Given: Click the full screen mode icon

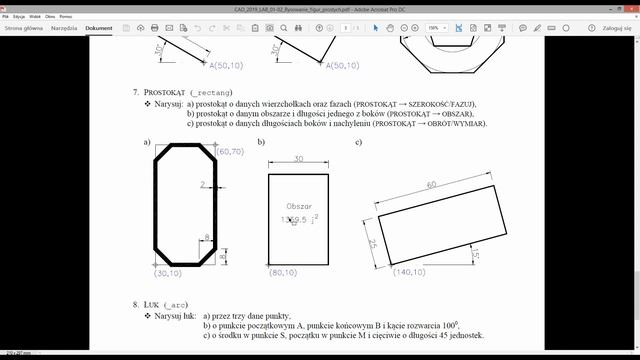Looking at the screenshot, I should click(x=487, y=28).
